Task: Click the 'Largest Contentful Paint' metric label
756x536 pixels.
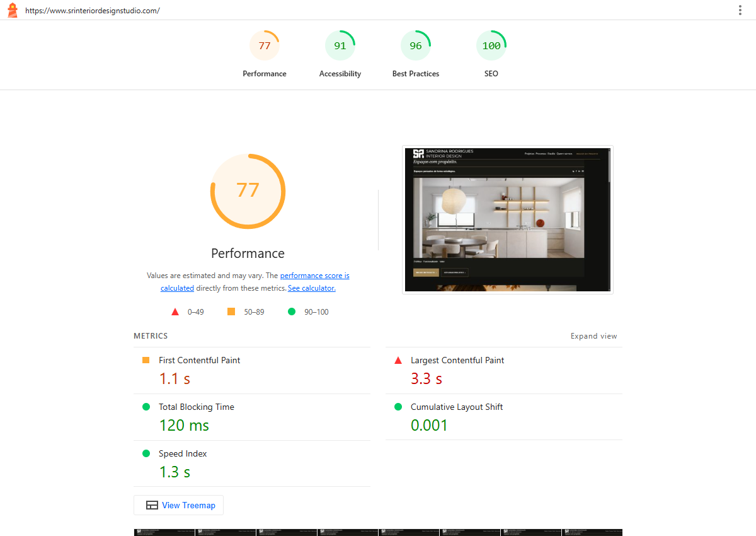Action: point(457,360)
